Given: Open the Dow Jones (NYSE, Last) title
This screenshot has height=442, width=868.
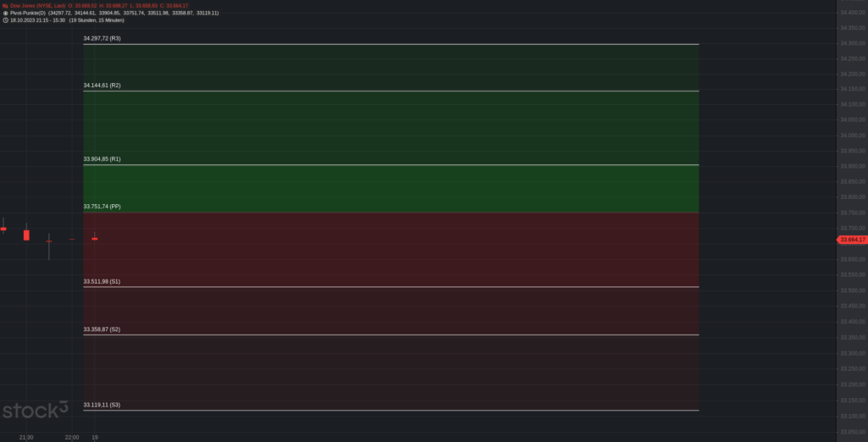Looking at the screenshot, I should pos(37,6).
